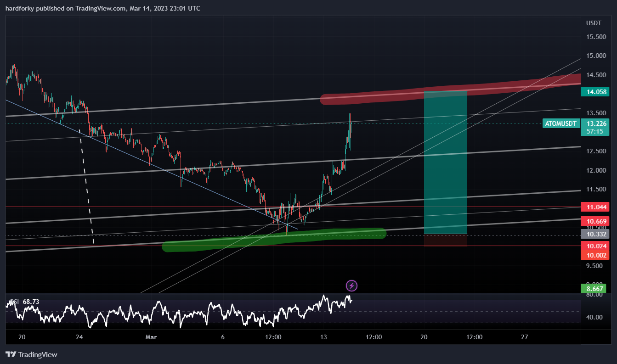The height and width of the screenshot is (364, 617).
Task: Click the 14.058 target price label
Action: click(x=595, y=92)
